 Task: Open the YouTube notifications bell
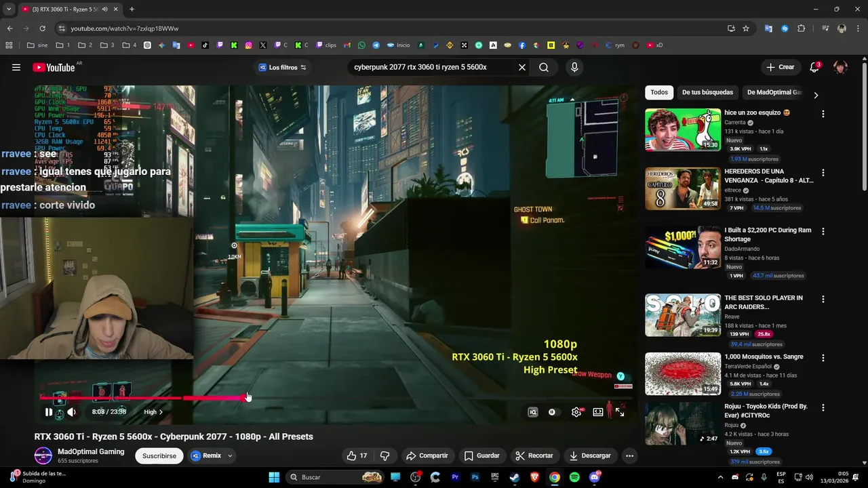click(814, 67)
